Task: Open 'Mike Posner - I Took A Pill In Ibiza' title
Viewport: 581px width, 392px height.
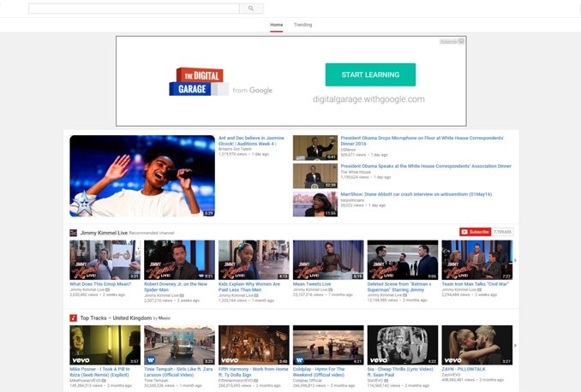Action: pyautogui.click(x=99, y=372)
